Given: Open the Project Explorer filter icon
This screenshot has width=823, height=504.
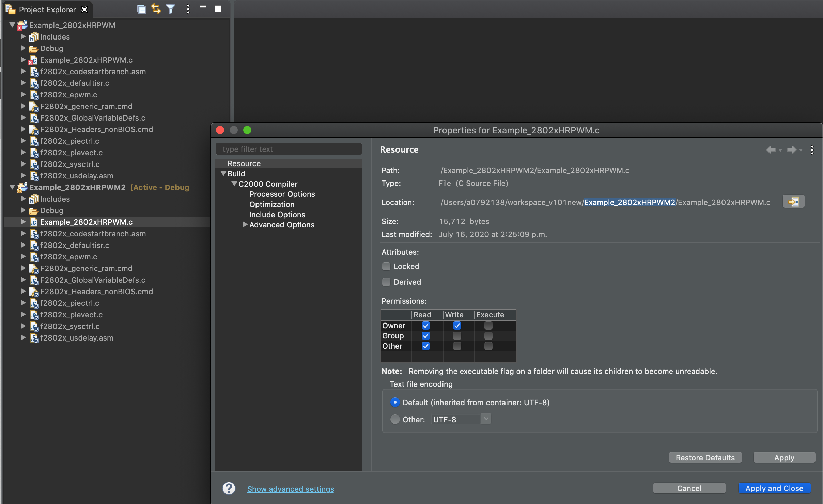Looking at the screenshot, I should 171,9.
